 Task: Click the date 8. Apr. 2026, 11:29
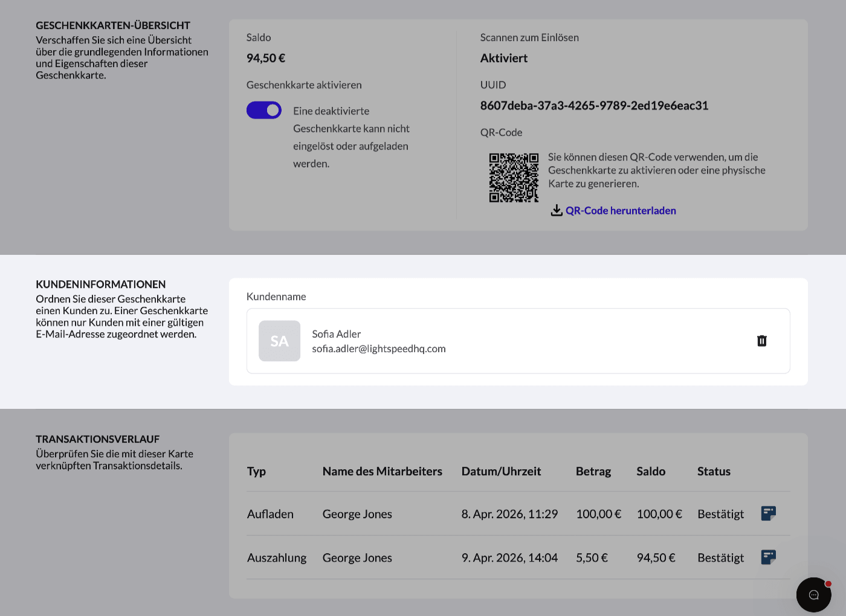[x=509, y=514]
